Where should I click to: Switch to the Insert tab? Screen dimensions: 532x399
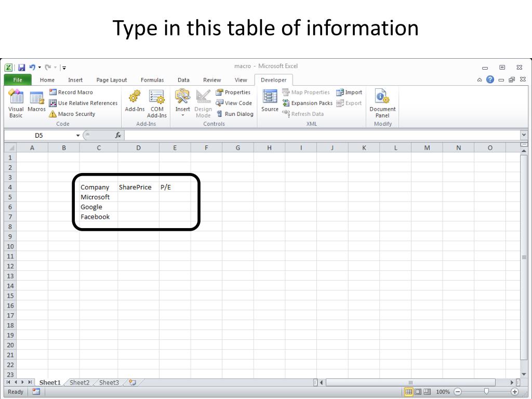75,80
